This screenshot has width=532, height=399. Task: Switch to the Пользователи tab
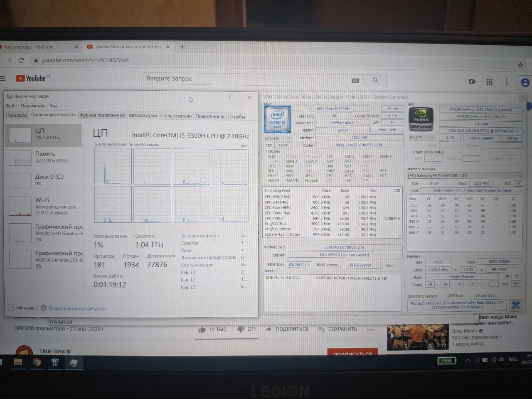pos(176,116)
